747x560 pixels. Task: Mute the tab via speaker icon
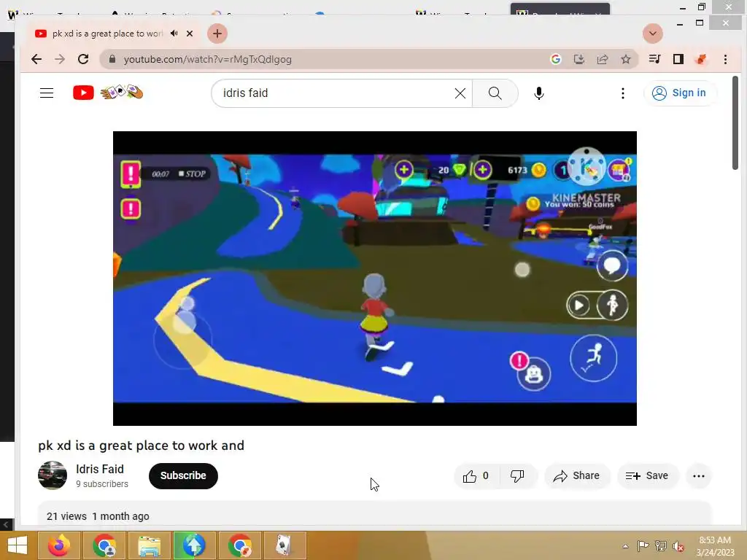pos(174,34)
